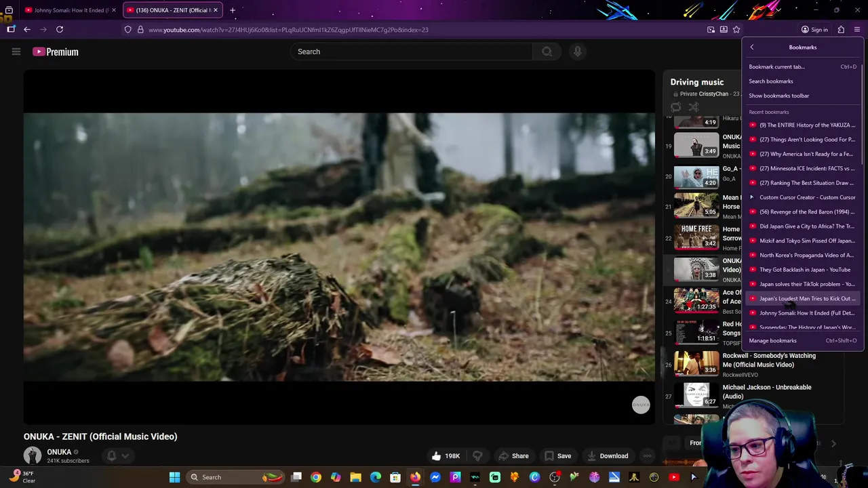The width and height of the screenshot is (868, 488).
Task: Bookmark this page with star icon
Action: pyautogui.click(x=736, y=30)
